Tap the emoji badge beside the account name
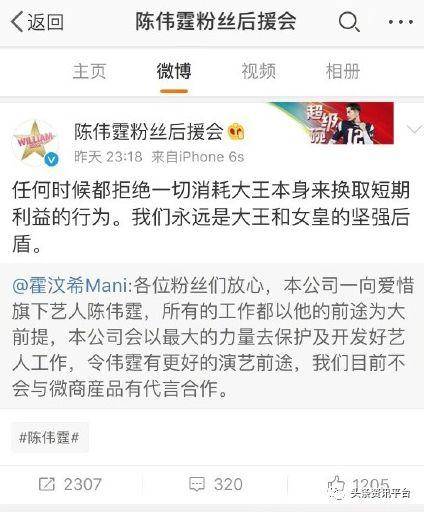424x512 pixels. 237,132
